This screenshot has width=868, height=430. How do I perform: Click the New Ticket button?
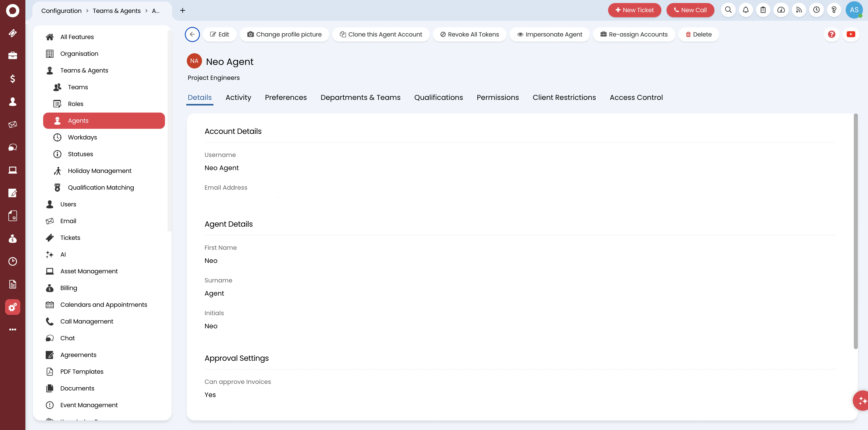click(x=635, y=10)
